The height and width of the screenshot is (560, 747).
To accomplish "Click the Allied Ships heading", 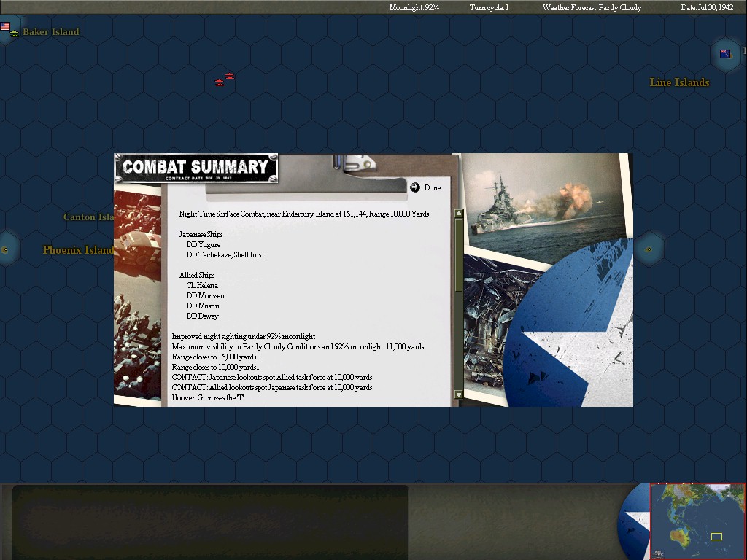I will (197, 275).
